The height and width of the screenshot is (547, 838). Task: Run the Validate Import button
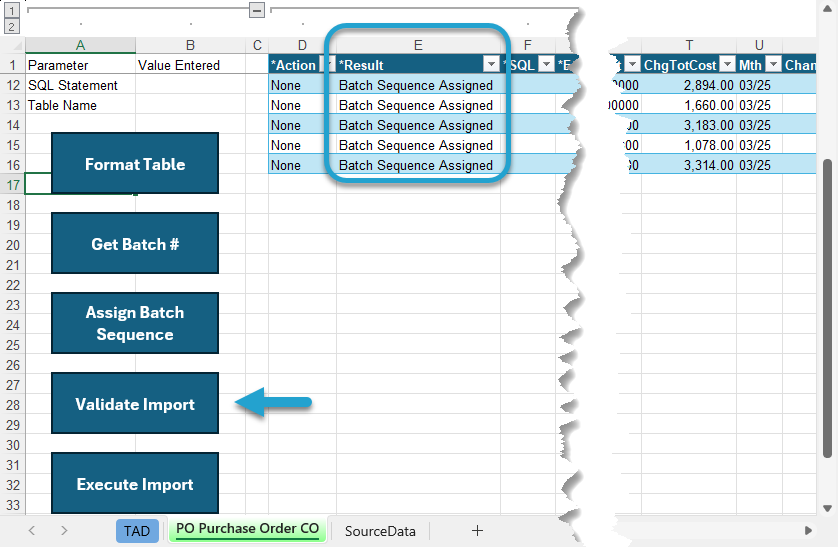pos(135,403)
